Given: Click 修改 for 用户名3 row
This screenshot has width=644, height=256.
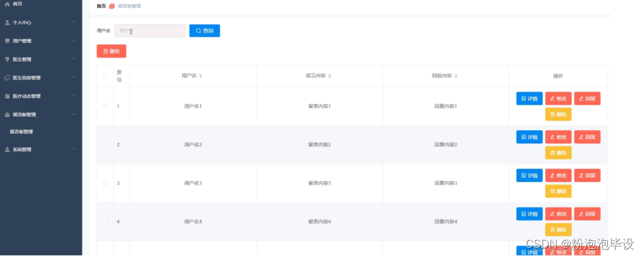Looking at the screenshot, I should coord(558,176).
